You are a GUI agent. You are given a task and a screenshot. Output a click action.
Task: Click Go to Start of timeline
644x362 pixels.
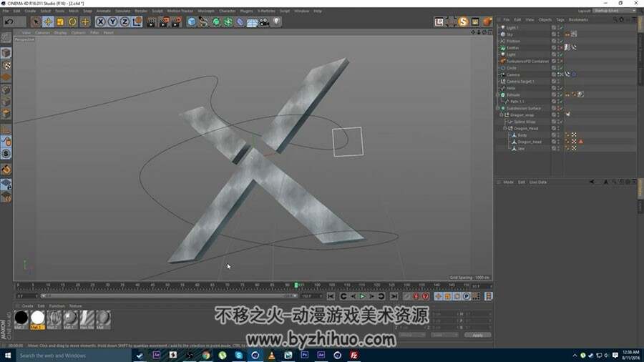click(331, 296)
